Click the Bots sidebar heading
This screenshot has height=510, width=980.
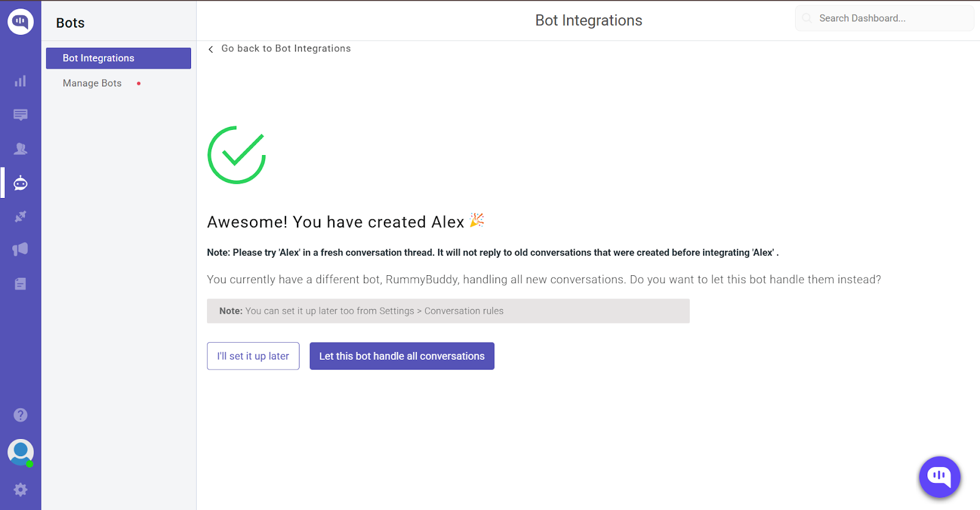[x=70, y=23]
